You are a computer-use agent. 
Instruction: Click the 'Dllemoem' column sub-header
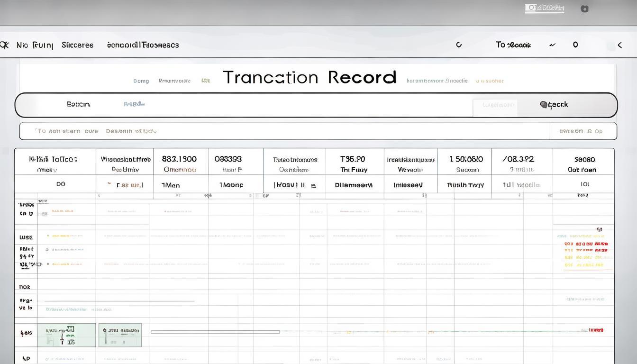[x=354, y=185]
